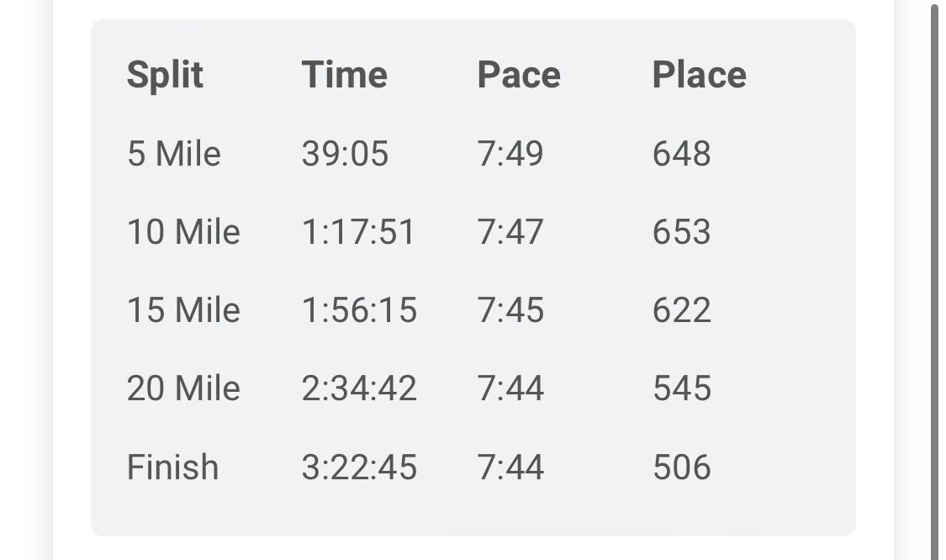Select the 15 Mile split label

183,310
